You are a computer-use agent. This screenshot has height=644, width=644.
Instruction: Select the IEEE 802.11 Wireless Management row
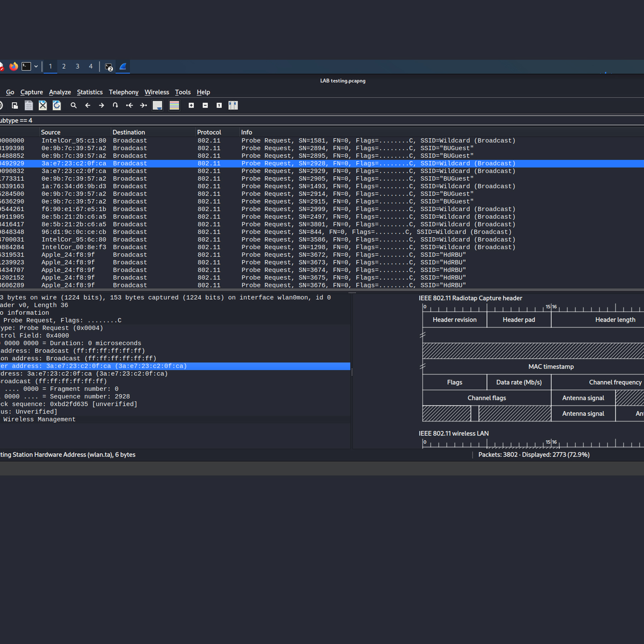point(39,419)
